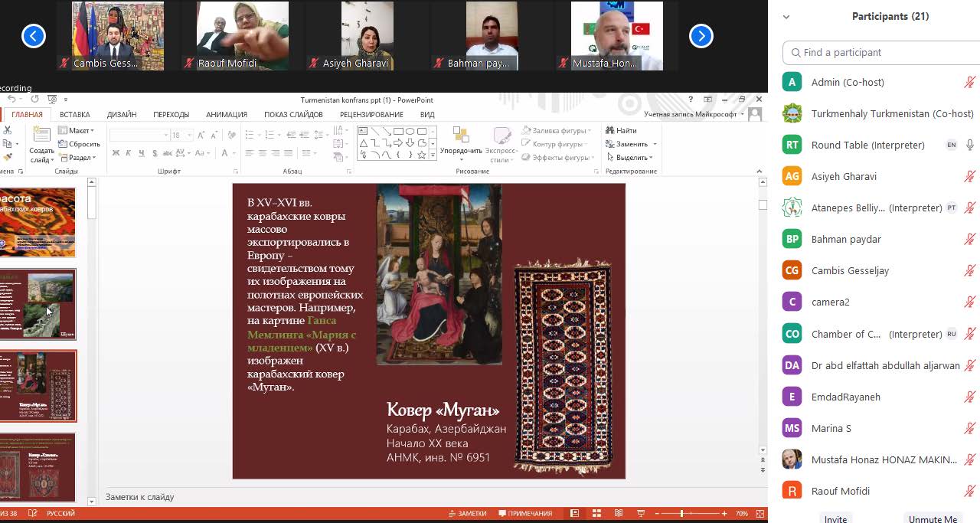Click the Создать слайд (New Slide) icon

(x=41, y=136)
